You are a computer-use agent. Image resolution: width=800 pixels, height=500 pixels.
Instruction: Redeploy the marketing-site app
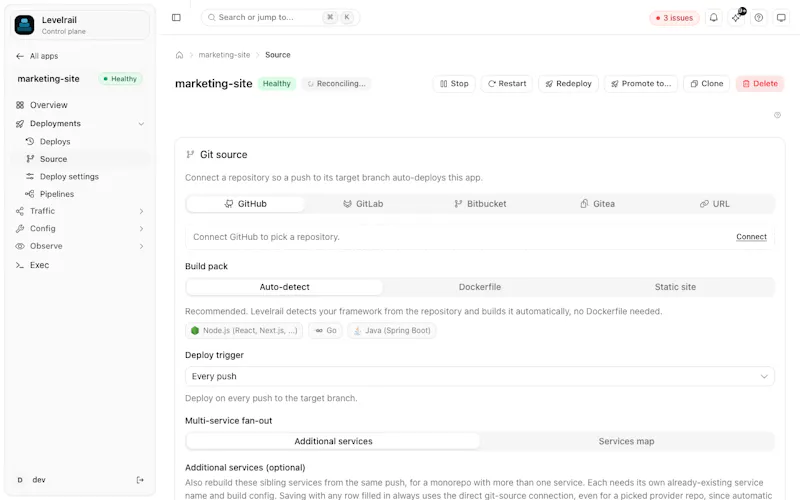(568, 84)
